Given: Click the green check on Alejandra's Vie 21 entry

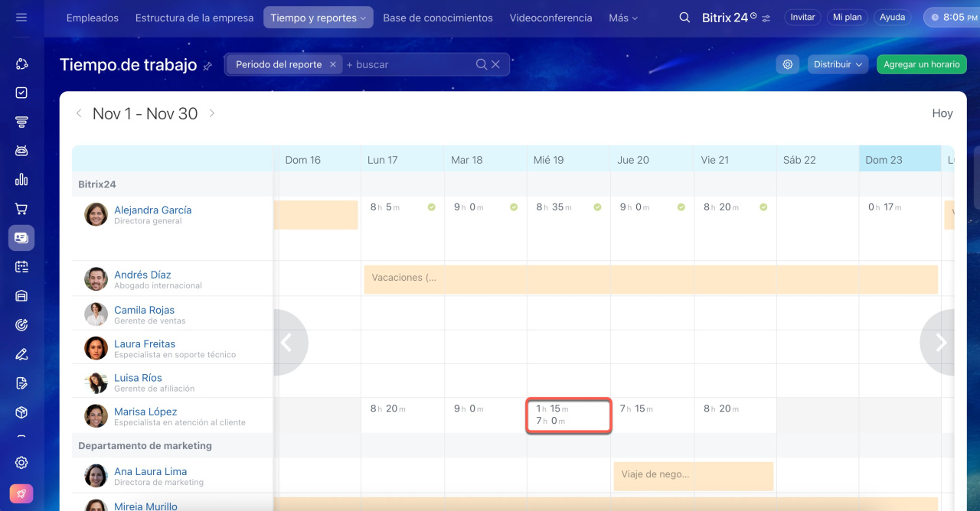Looking at the screenshot, I should coord(763,207).
